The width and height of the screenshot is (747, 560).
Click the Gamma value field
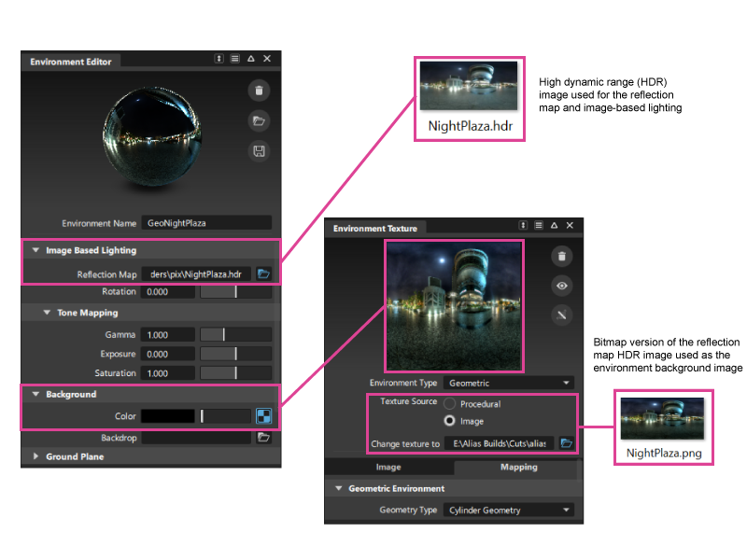tap(168, 334)
